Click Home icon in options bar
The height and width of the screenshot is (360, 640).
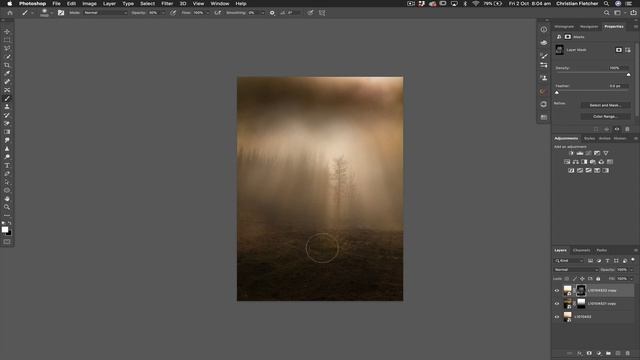coord(10,13)
